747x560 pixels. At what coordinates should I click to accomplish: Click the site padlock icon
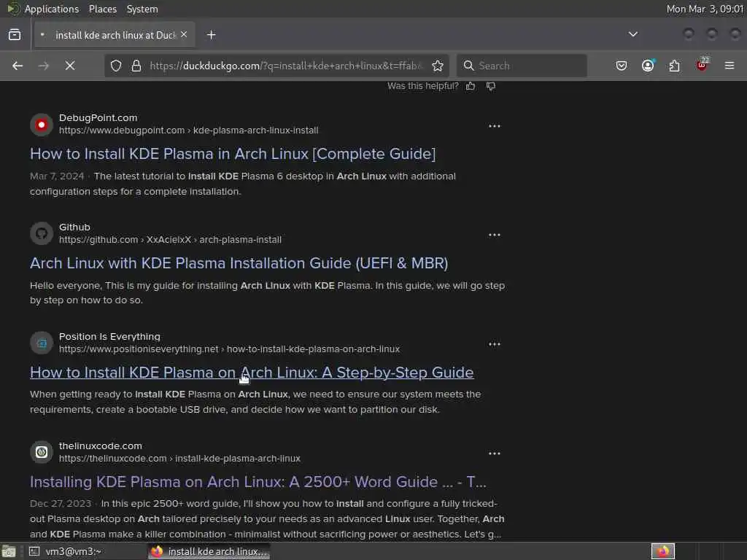(x=136, y=66)
